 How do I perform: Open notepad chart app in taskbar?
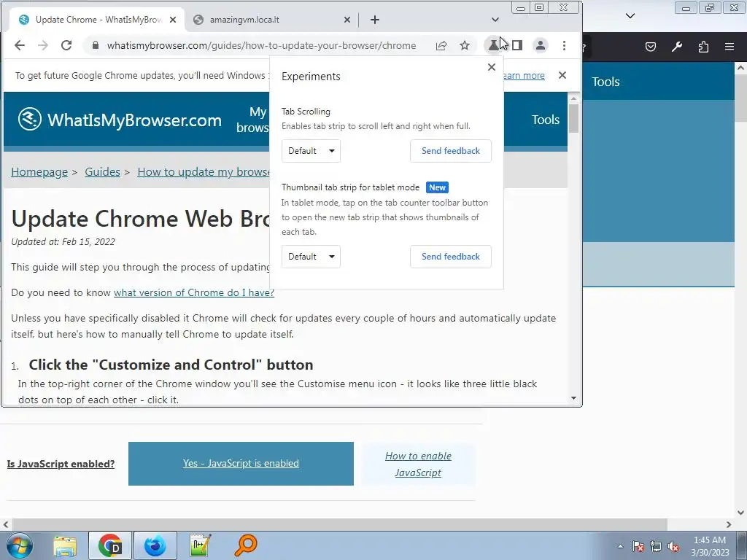coord(200,545)
